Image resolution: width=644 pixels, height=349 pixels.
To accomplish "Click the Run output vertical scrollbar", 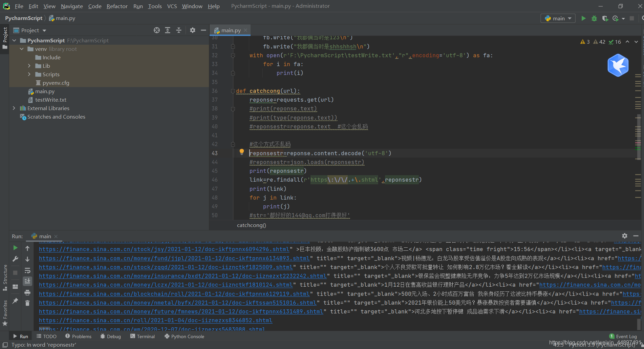I will pos(639,324).
